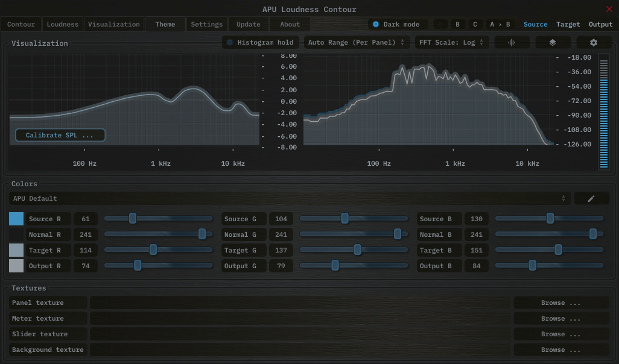Click the blue Source color swatch
The width and height of the screenshot is (619, 364).
[x=16, y=219]
